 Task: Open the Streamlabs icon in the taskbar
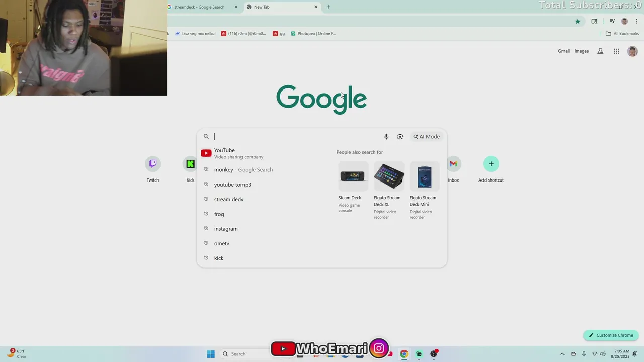click(419, 354)
